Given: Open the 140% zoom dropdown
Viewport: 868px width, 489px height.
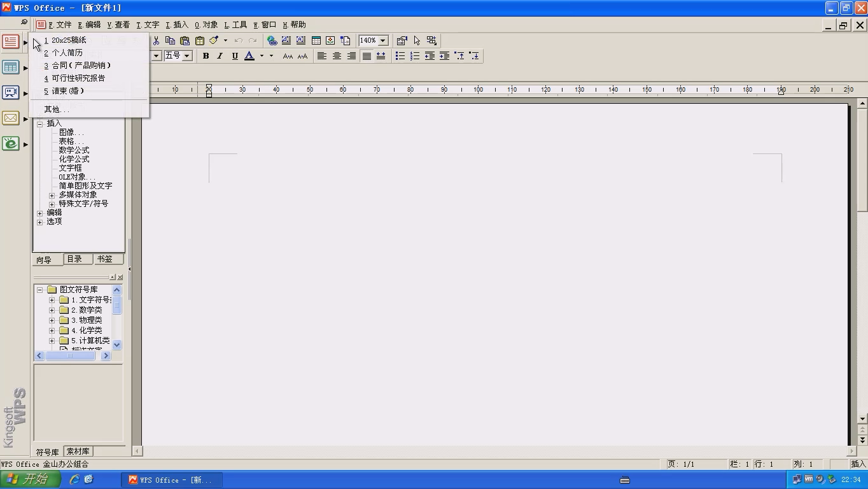Looking at the screenshot, I should [x=383, y=40].
